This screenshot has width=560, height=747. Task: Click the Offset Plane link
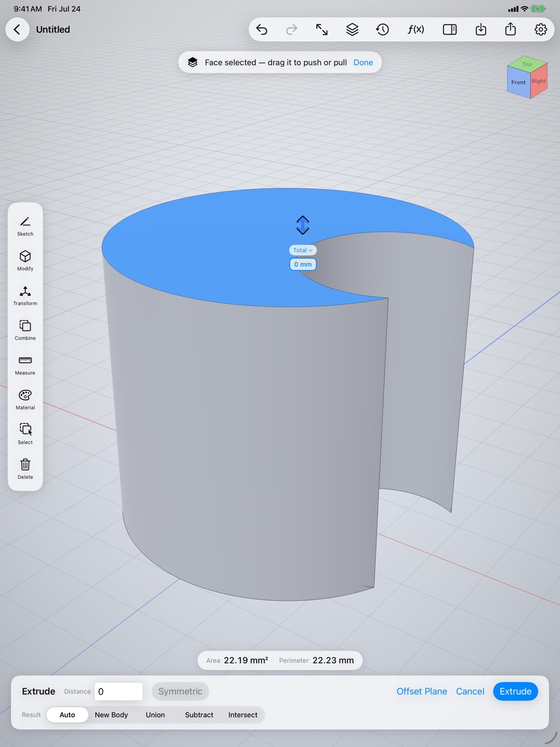pyautogui.click(x=422, y=692)
